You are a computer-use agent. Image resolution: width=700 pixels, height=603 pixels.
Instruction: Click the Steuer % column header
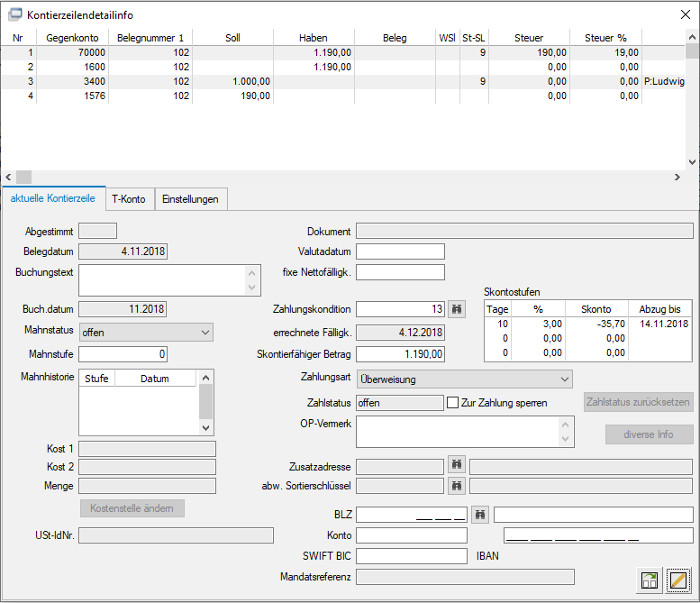click(x=606, y=38)
